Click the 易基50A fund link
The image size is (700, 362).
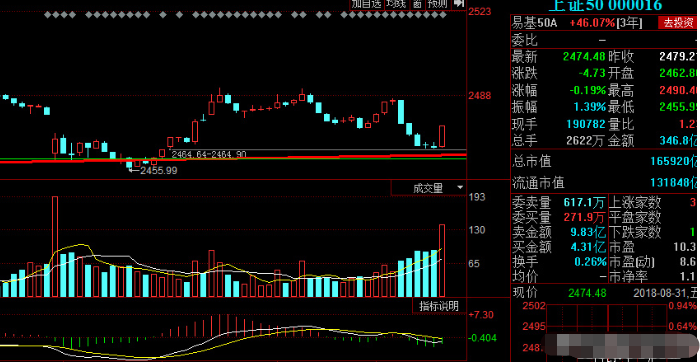(534, 23)
